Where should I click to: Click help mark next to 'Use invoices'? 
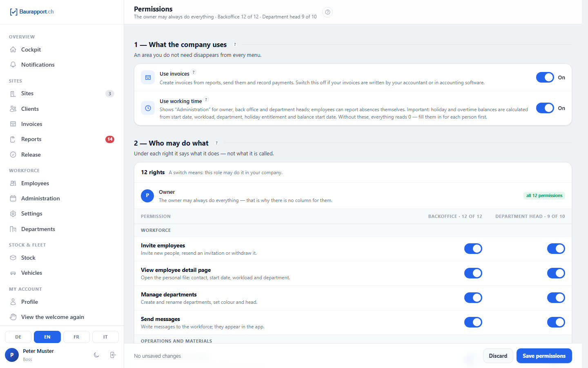(194, 72)
